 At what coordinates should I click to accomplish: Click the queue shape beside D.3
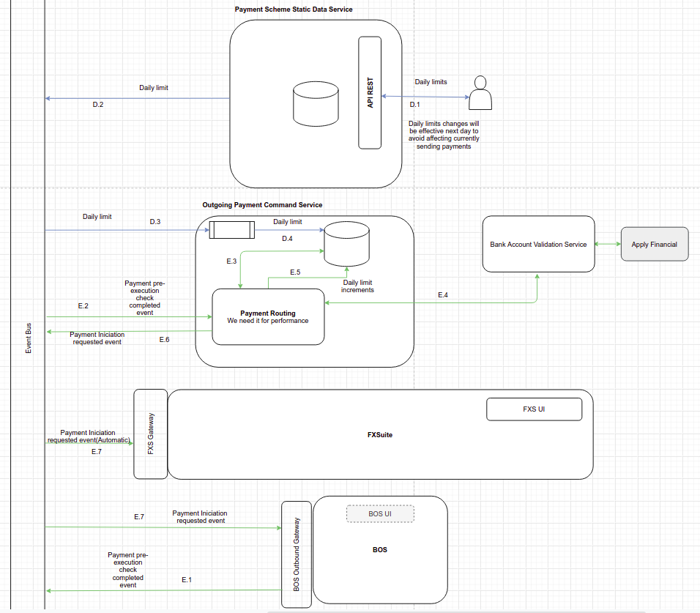(232, 230)
